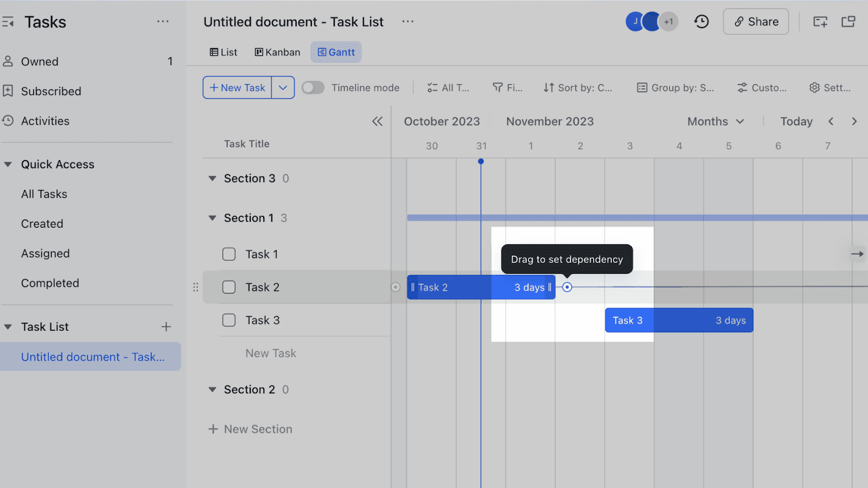Open the Filter options in the toolbar
This screenshot has width=868, height=488.
point(507,87)
